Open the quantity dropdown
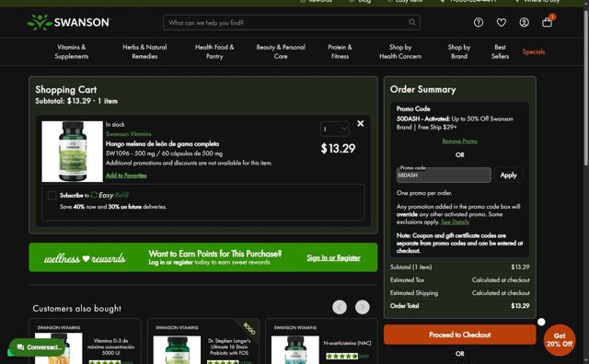This screenshot has width=589, height=364. coord(334,129)
